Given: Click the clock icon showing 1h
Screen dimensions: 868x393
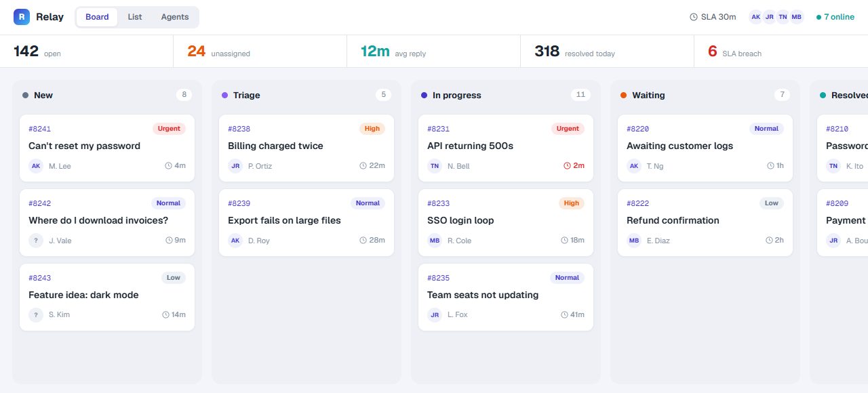Looking at the screenshot, I should (x=771, y=166).
